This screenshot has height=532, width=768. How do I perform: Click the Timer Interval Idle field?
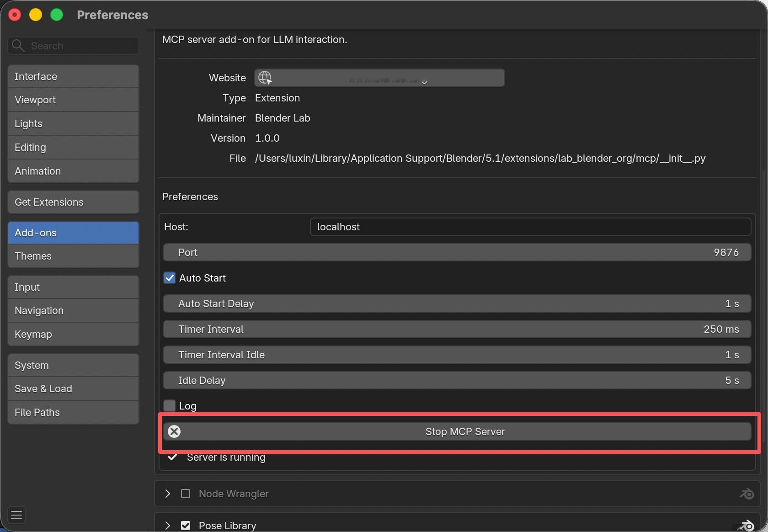tap(457, 355)
